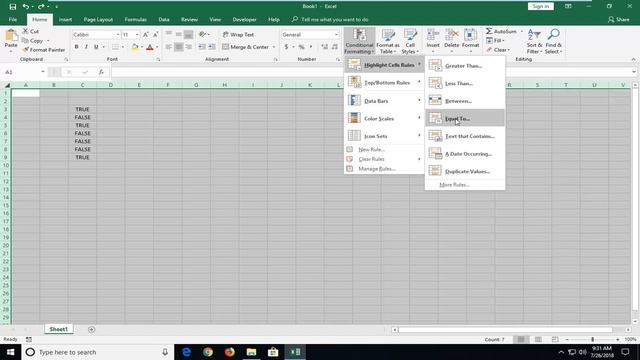Click More Rules link
This screenshot has height=360, width=640.
[x=454, y=185]
